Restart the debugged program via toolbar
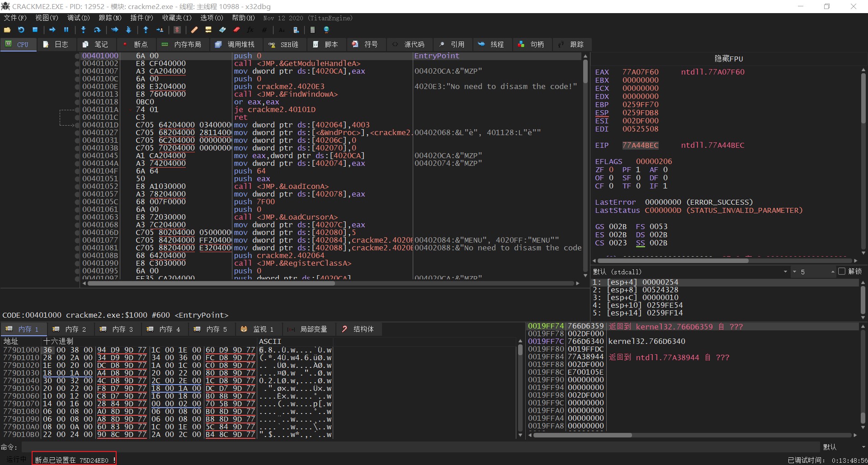Viewport: 868px width, 465px height. pos(21,30)
